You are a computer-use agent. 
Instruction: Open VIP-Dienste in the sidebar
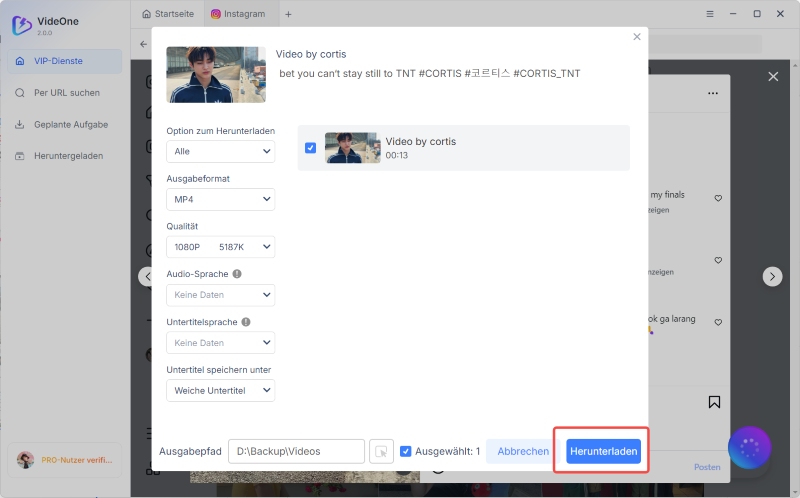pyautogui.click(x=65, y=61)
